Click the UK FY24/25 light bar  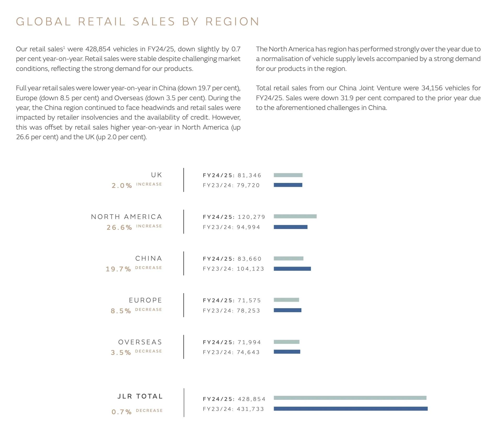pos(288,175)
